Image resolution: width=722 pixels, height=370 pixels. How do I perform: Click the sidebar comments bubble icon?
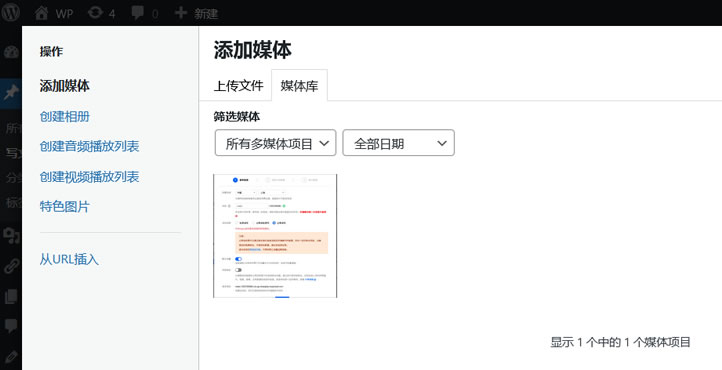point(11,326)
